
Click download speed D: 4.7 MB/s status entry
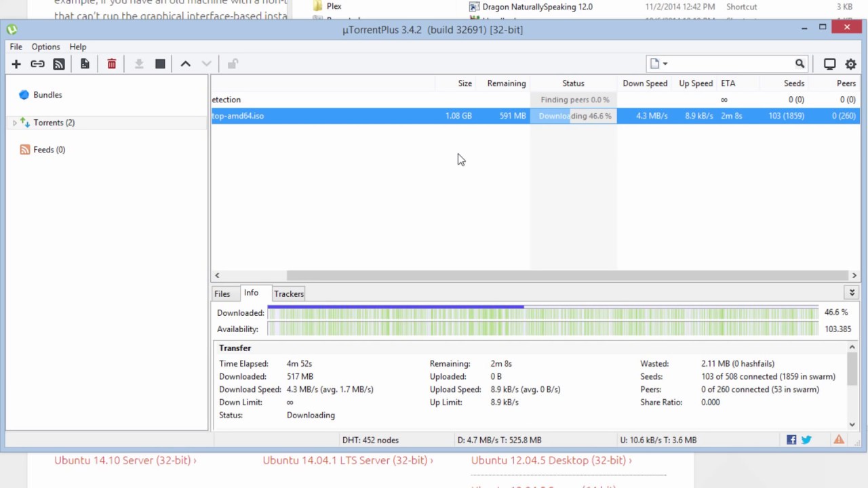click(x=499, y=440)
